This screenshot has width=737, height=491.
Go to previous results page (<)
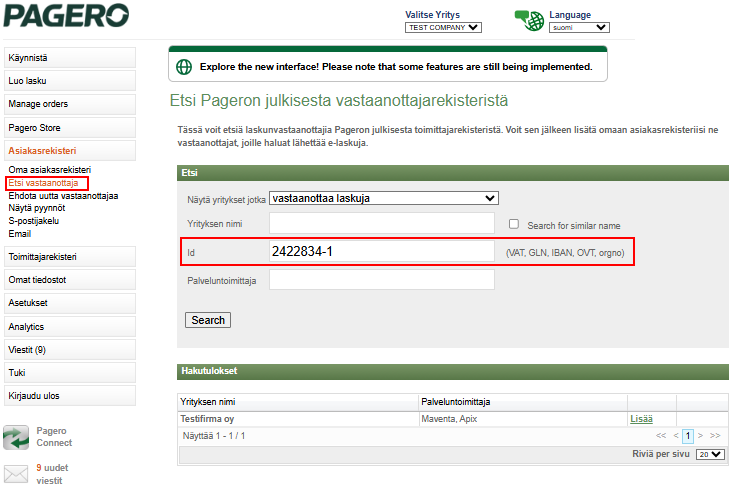[676, 436]
